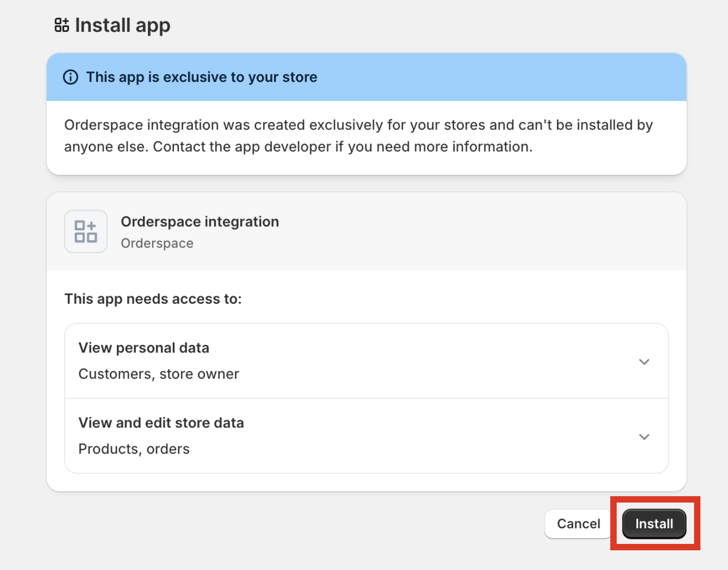Expand View and edit store data chevron
This screenshot has height=570, width=728.
tap(644, 437)
